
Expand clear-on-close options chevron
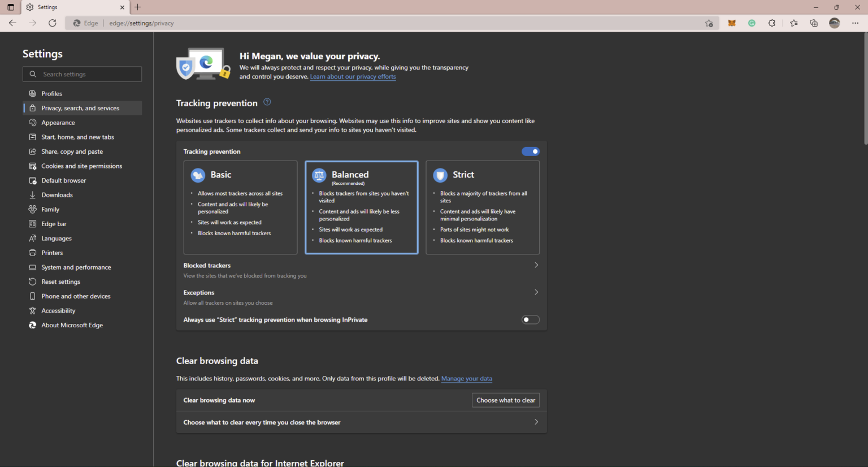click(x=536, y=422)
